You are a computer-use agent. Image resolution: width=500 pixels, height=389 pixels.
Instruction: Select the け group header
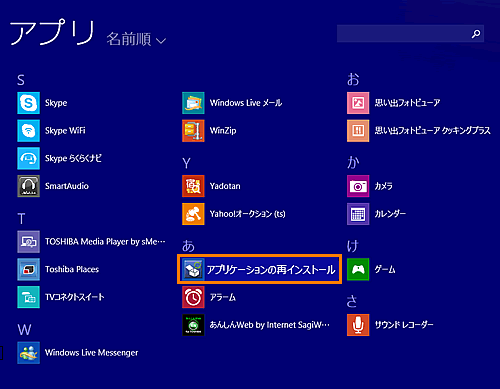coord(353,246)
